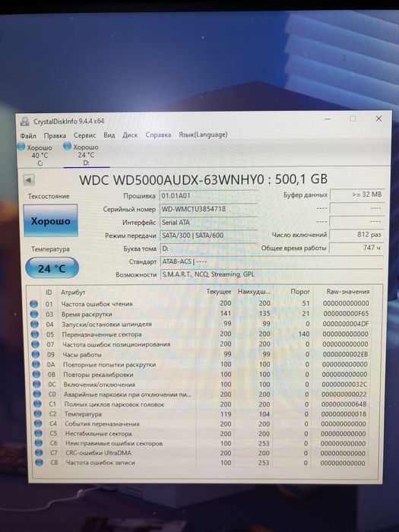Click the status icon of attribute 04
This screenshot has width=399, height=532.
pos(35,325)
